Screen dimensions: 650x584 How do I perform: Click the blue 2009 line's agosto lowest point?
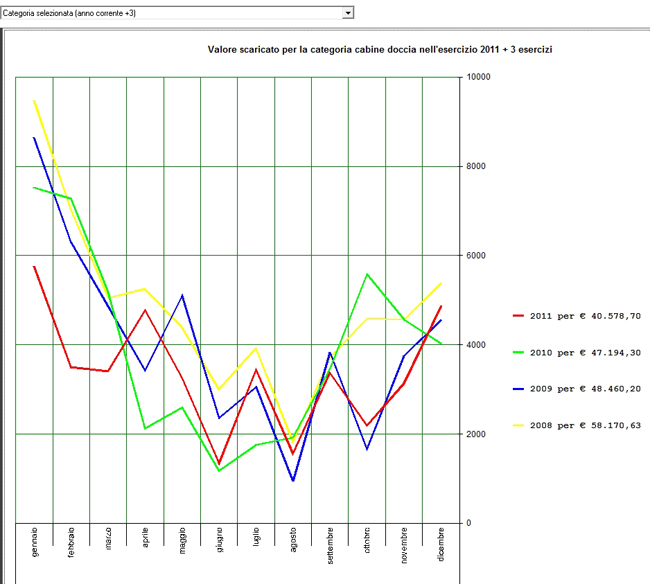293,480
